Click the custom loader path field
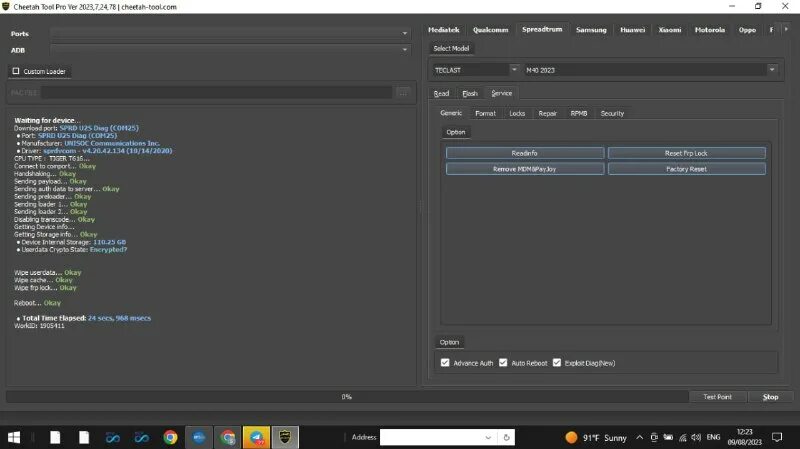The height and width of the screenshot is (449, 800). tap(217, 93)
